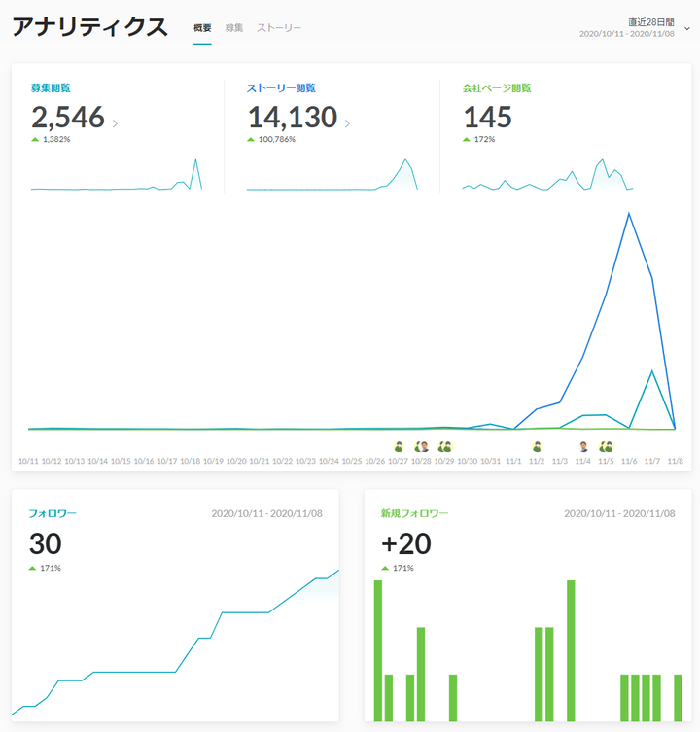Switch to the 募集 tab
700x732 pixels.
click(x=234, y=28)
